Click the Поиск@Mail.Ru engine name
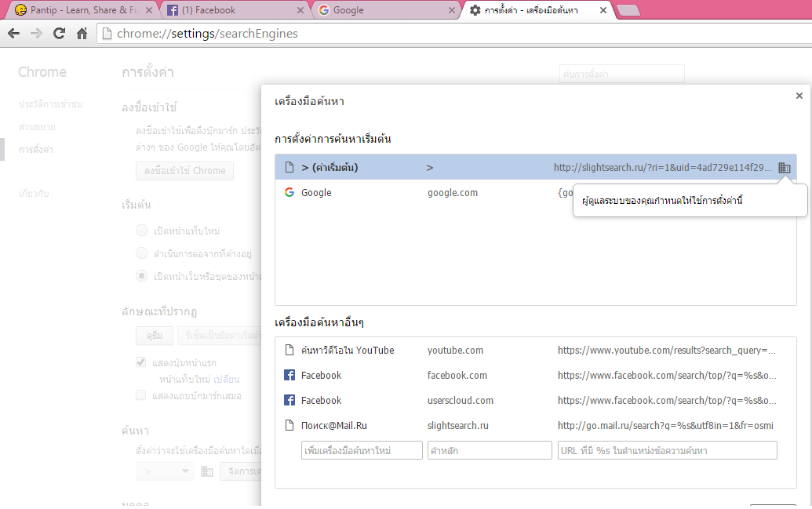The image size is (812, 509). click(x=334, y=425)
